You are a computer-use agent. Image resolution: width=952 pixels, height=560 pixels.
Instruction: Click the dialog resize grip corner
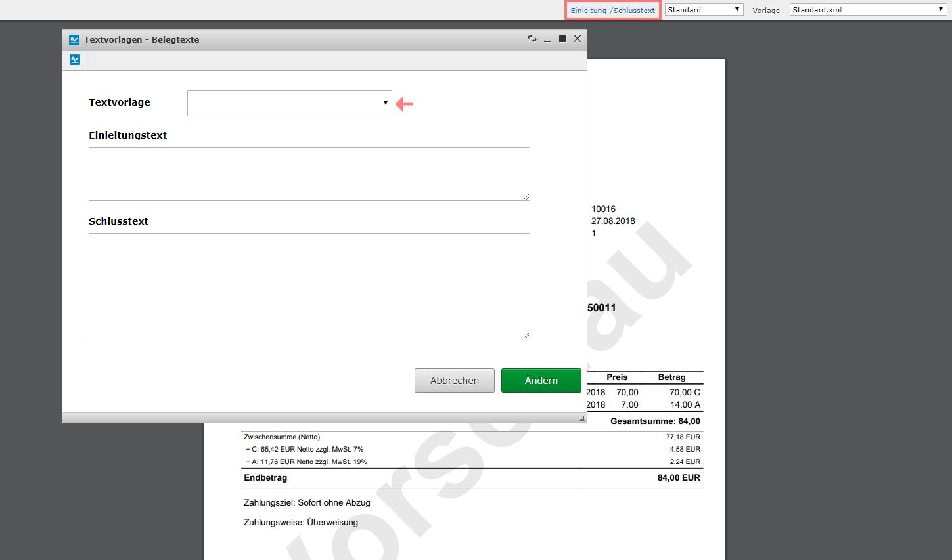[582, 418]
